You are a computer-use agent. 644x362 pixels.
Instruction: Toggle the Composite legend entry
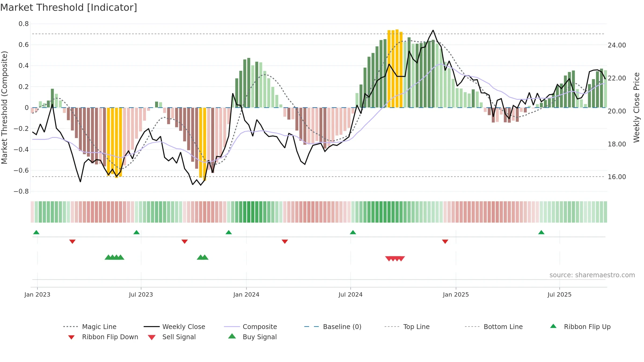pyautogui.click(x=250, y=327)
